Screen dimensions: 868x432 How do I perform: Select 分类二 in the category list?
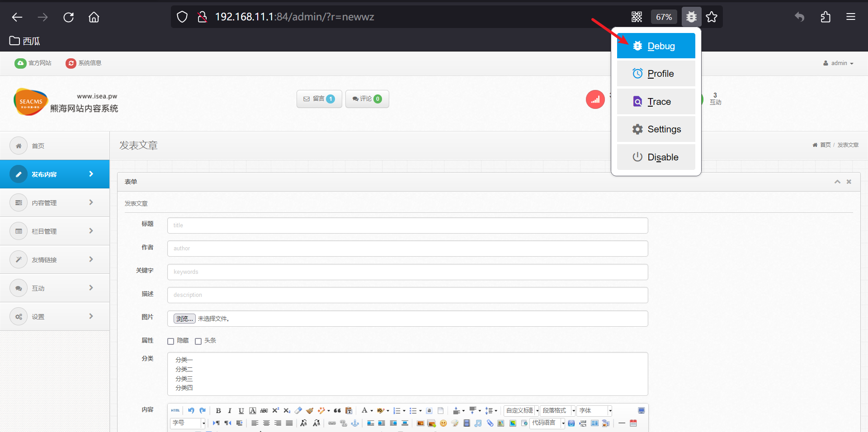coord(184,369)
